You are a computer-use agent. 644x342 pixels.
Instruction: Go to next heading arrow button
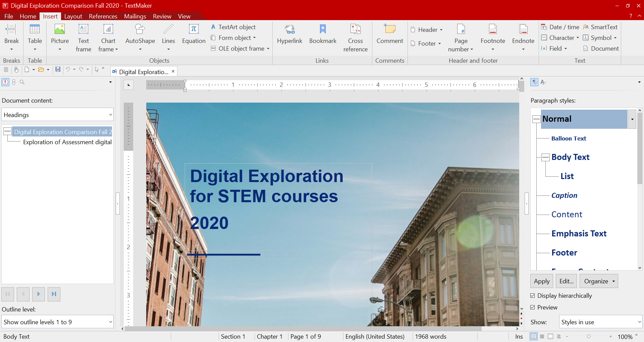39,294
